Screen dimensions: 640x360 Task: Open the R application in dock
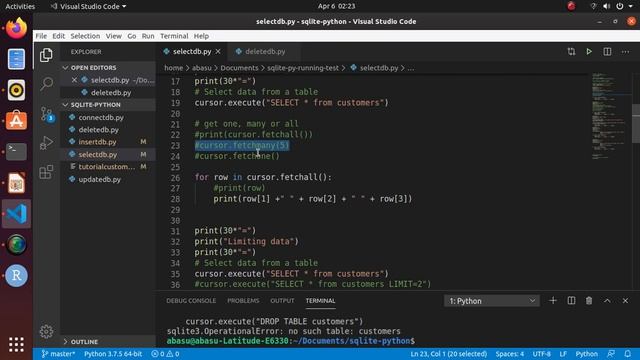(x=16, y=276)
